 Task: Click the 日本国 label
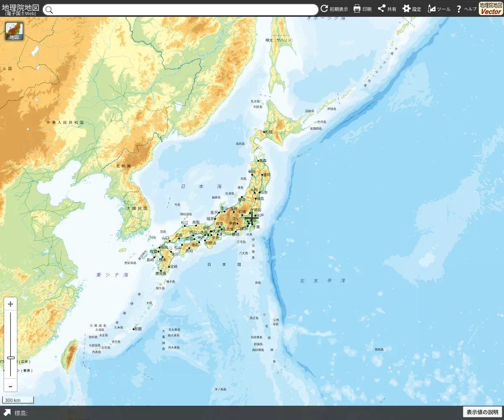pyautogui.click(x=224, y=265)
